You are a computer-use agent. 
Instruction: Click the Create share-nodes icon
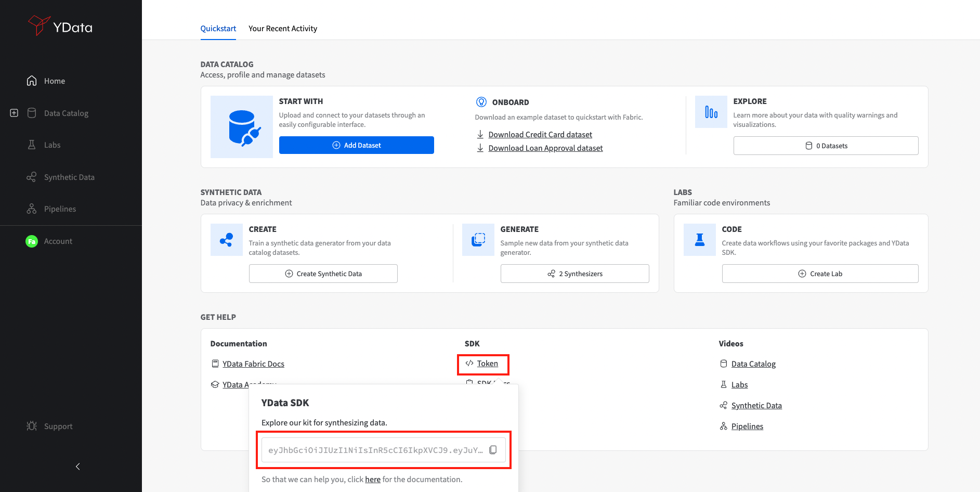click(227, 240)
